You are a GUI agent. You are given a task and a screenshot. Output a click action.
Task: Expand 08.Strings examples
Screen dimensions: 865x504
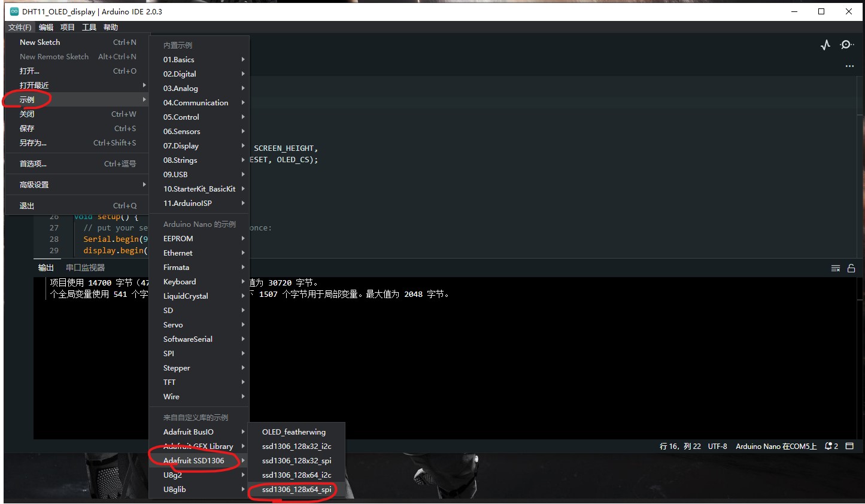tap(199, 160)
